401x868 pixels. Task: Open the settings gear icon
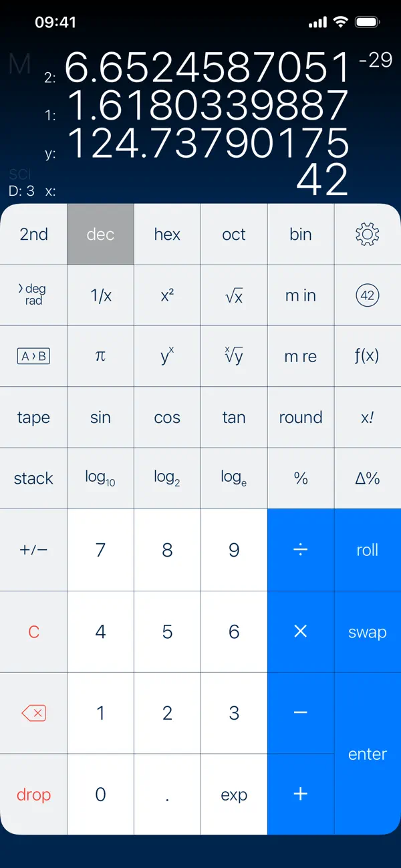coord(367,234)
